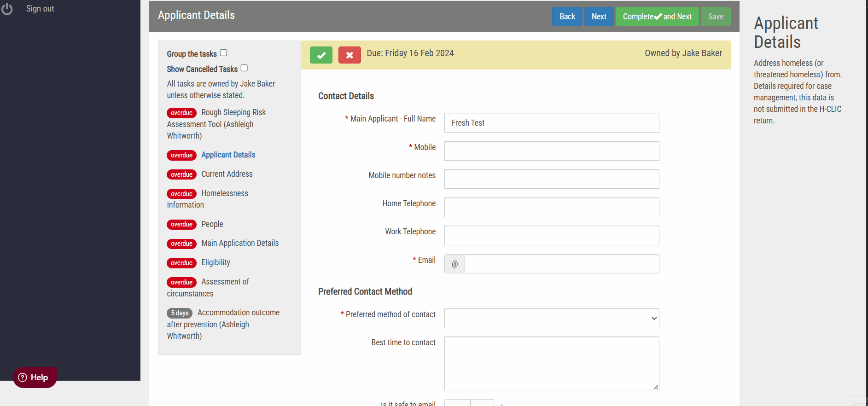
Task: Enable the Group the tasks checkbox
Action: click(x=223, y=53)
